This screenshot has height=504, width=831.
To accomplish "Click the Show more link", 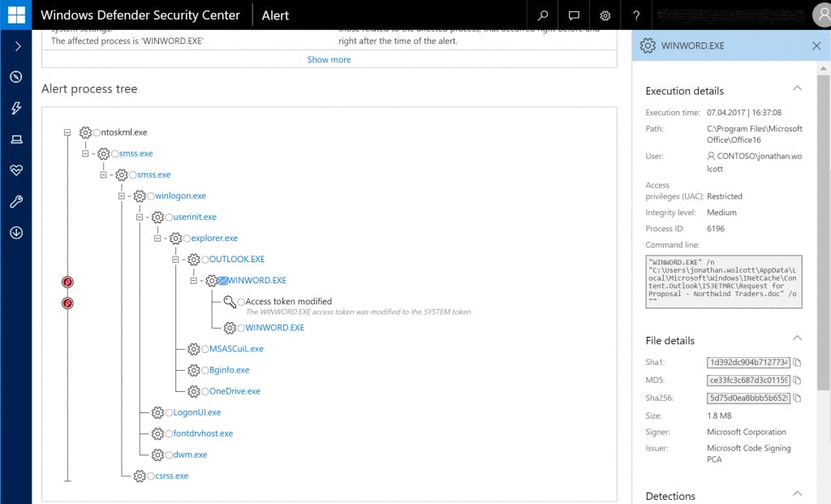I will (329, 59).
